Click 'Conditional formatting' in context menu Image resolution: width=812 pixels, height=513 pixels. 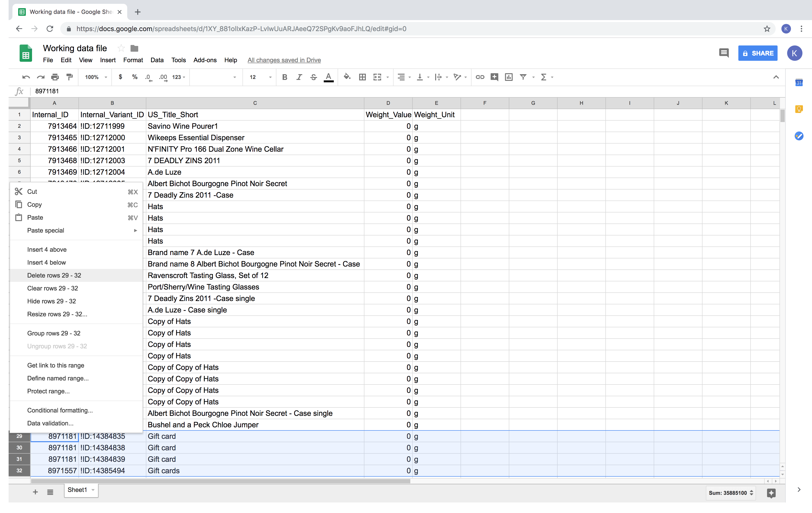[x=59, y=410]
